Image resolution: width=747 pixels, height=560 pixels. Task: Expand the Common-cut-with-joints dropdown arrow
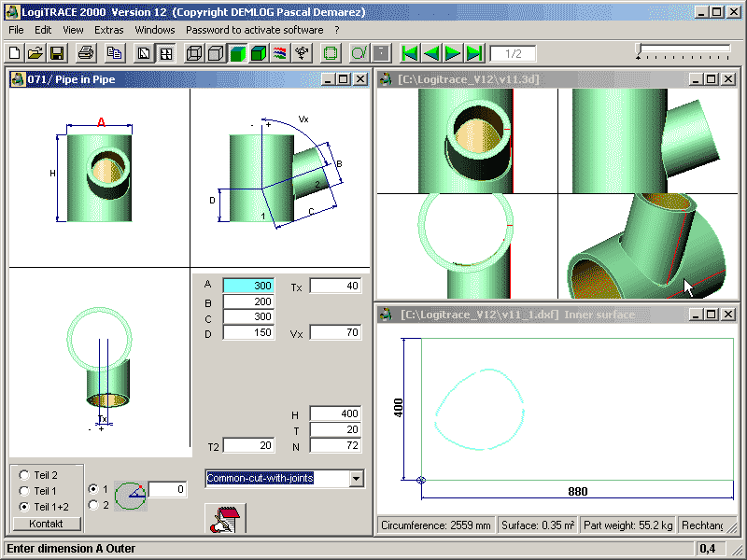click(356, 479)
